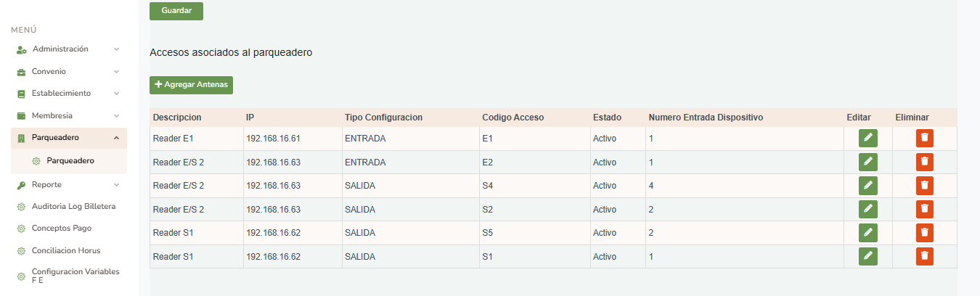Viewport: 980px width, 296px height.
Task: Expand the Membresia menu chevron
Action: point(116,116)
